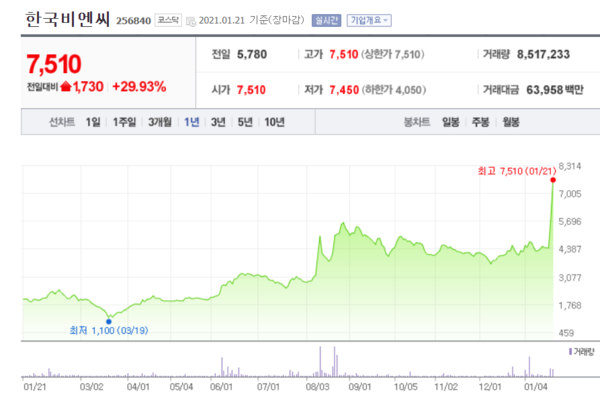Switch to the 월봉 candle chart
This screenshot has height=403, width=600.
click(x=511, y=122)
